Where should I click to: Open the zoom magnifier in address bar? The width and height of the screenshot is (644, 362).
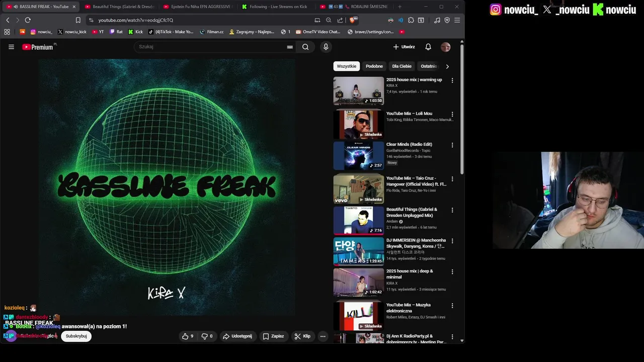click(x=329, y=20)
